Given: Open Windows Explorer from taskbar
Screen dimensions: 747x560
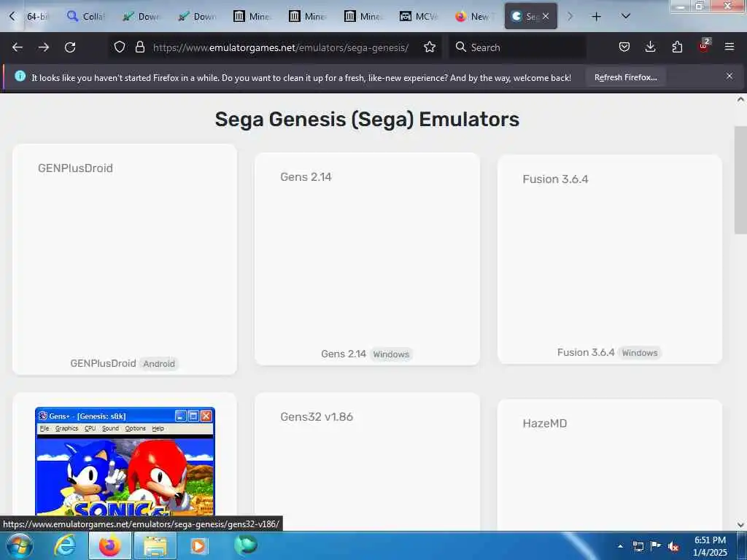Looking at the screenshot, I should (x=155, y=545).
